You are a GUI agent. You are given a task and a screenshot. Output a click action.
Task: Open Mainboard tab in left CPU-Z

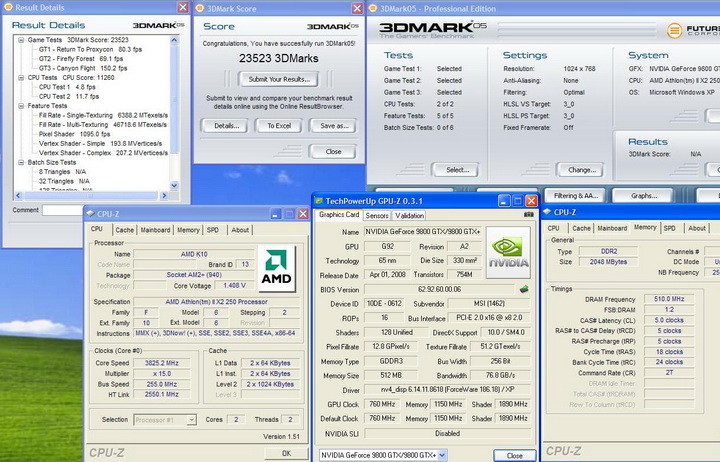click(x=155, y=230)
